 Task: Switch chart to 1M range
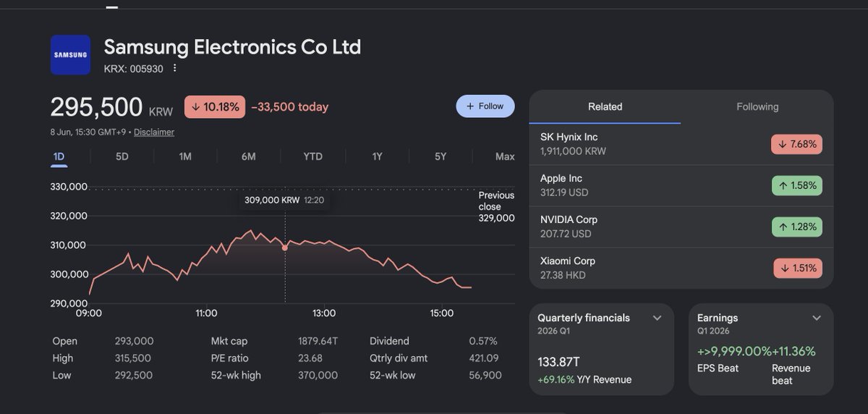[185, 156]
